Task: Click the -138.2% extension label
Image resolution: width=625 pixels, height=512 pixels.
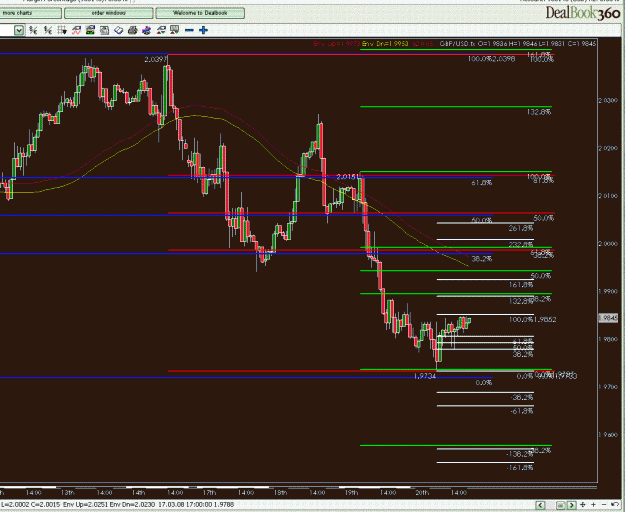Action: 520,454
